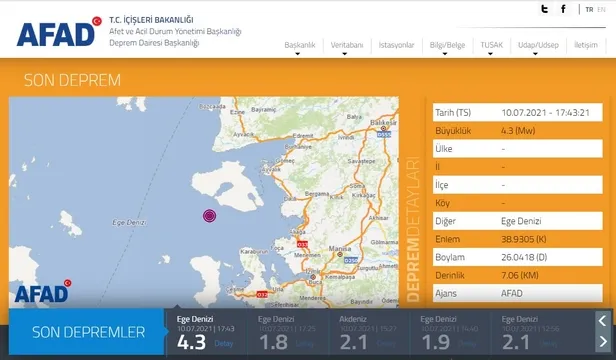Click the D250 road shield near Manisa
The width and height of the screenshot is (616, 360).
pos(351,260)
